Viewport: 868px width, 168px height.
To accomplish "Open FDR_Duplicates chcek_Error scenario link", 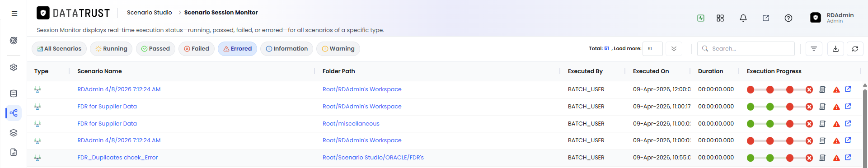I will tap(117, 158).
